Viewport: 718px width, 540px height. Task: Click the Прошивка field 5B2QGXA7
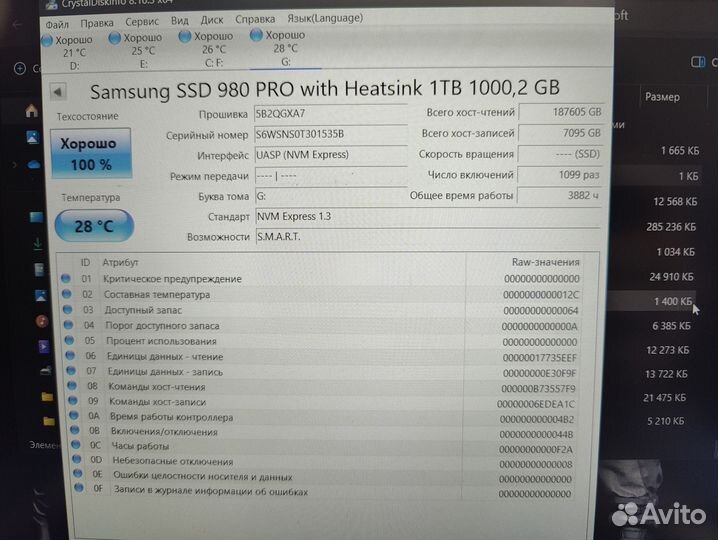[331, 114]
